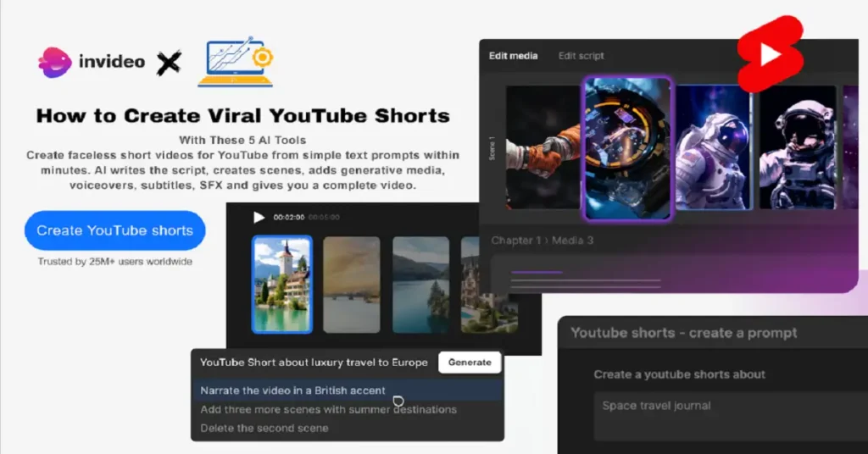Select the mountain lake island thumbnail

[x=421, y=284]
